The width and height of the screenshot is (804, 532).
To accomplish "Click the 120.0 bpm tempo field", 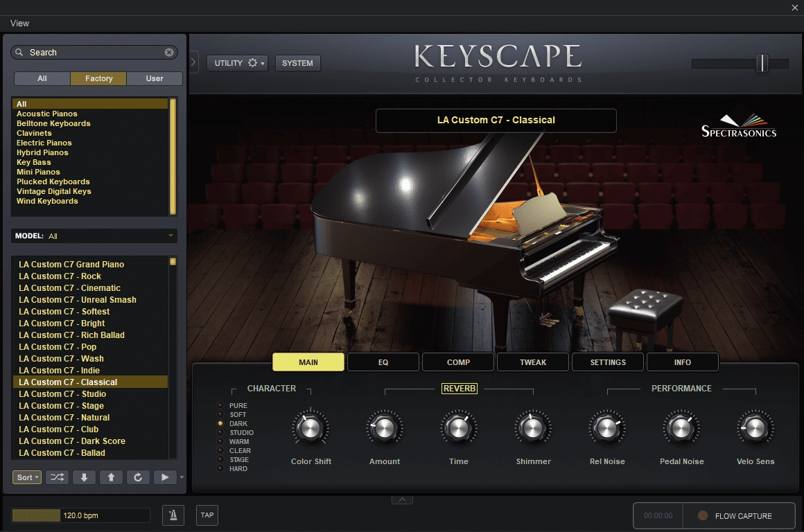I will coord(81,515).
